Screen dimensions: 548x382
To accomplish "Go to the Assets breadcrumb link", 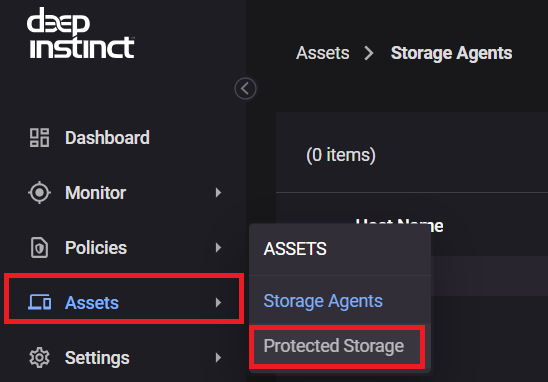I will (323, 53).
